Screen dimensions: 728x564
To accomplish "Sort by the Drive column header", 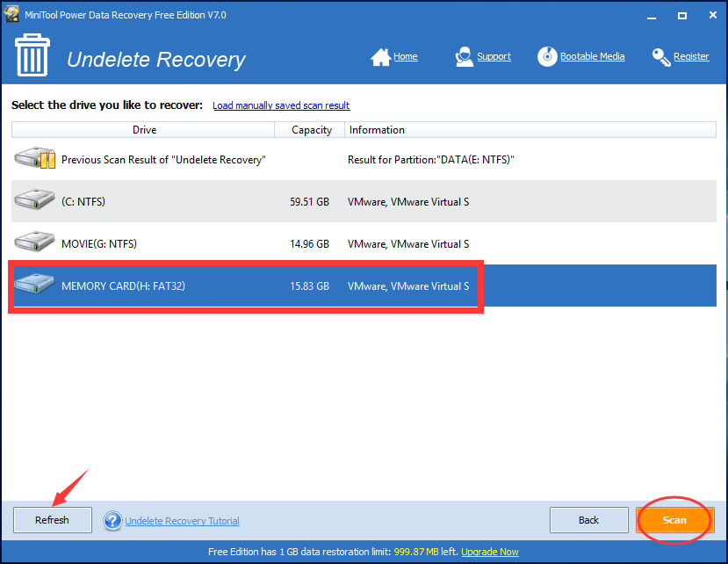I will [x=143, y=130].
